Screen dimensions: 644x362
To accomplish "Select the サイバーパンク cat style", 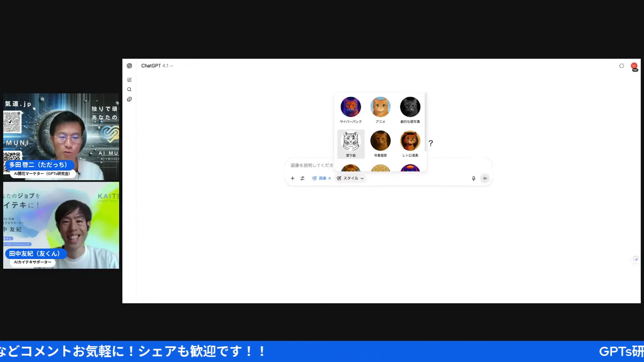I will point(351,110).
